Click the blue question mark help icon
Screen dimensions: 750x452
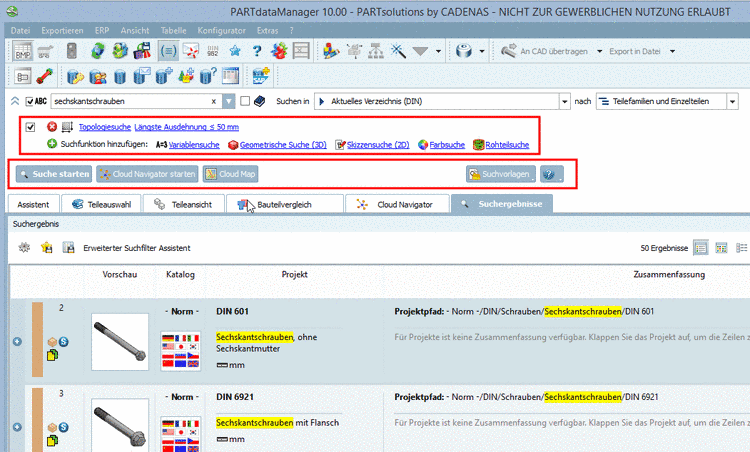click(x=257, y=51)
